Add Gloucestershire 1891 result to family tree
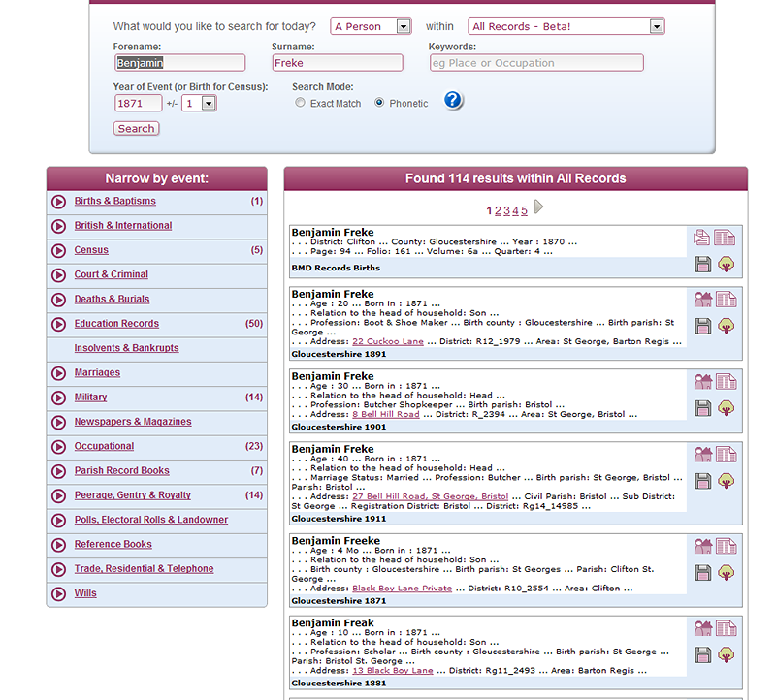Image resolution: width=776 pixels, height=700 pixels. click(x=726, y=326)
